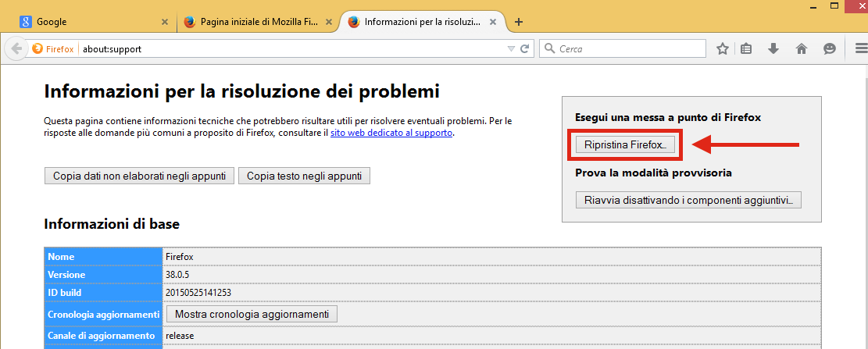
Task: Click Riavvia disattivando i componenti aggiuntivi
Action: [688, 200]
